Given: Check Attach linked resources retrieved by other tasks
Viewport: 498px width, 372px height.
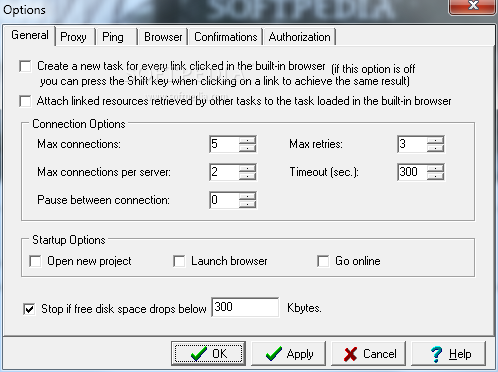Looking at the screenshot, I should pos(25,101).
